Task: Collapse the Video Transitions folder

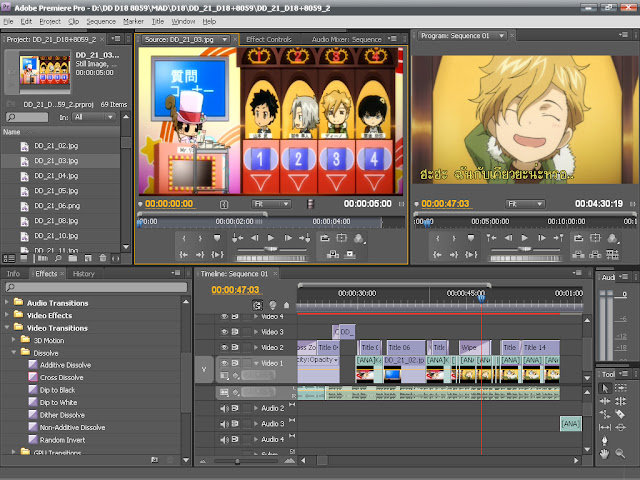Action: (x=7, y=327)
